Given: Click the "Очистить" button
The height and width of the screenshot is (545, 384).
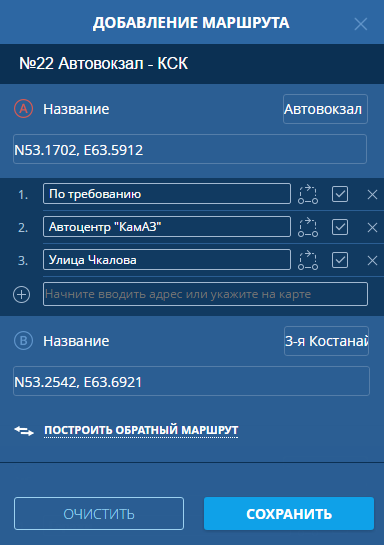Looking at the screenshot, I should tap(99, 513).
